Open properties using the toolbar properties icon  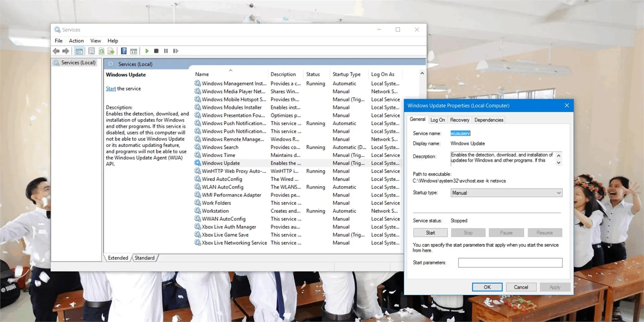pos(91,51)
